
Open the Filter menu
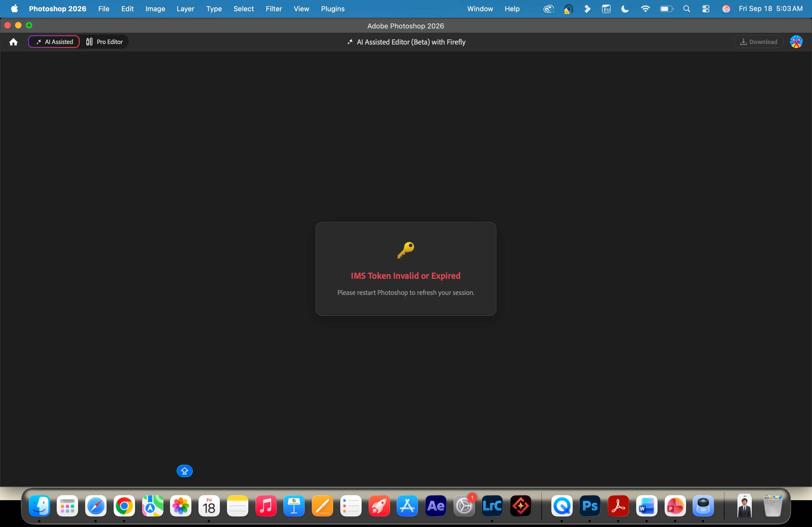(x=274, y=9)
